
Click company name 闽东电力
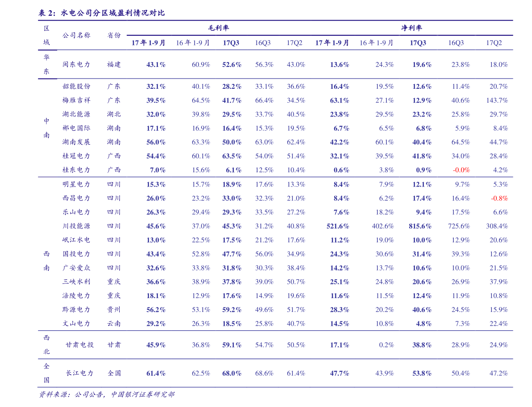pyautogui.click(x=76, y=64)
